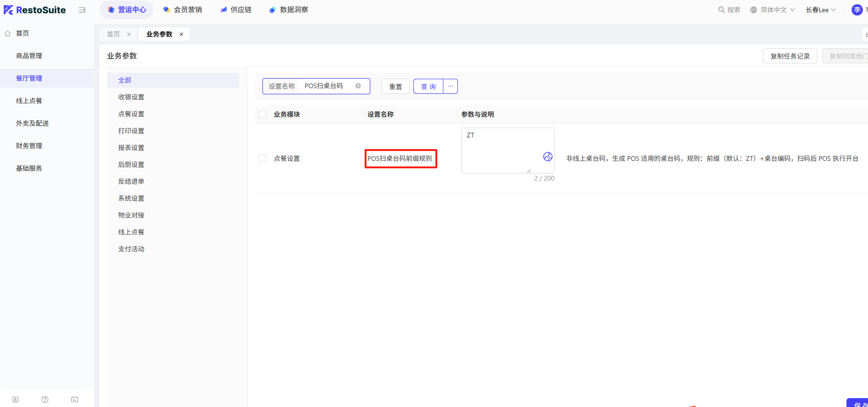Click the RestoSuite logo
Image resolution: width=868 pixels, height=407 pixels.
pyautogui.click(x=35, y=10)
